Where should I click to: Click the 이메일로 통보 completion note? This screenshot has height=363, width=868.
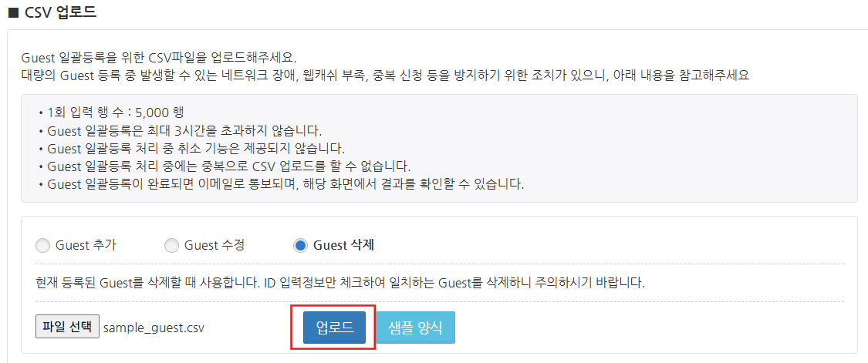click(285, 185)
